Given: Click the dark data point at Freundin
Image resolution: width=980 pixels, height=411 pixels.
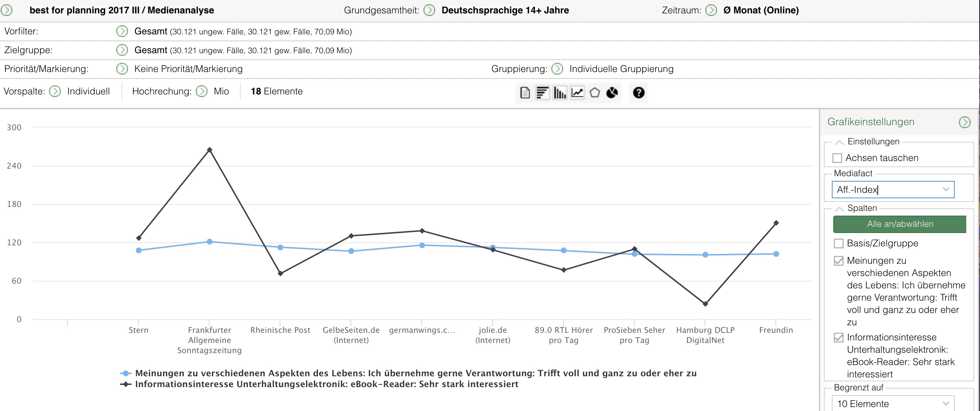Looking at the screenshot, I should 776,223.
